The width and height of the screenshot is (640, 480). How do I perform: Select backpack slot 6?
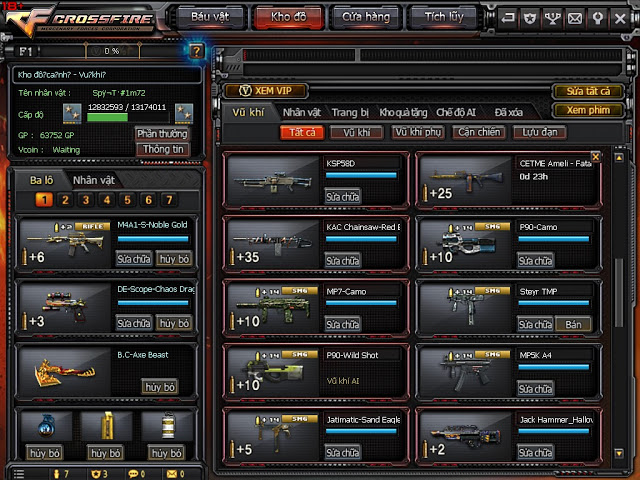[148, 200]
